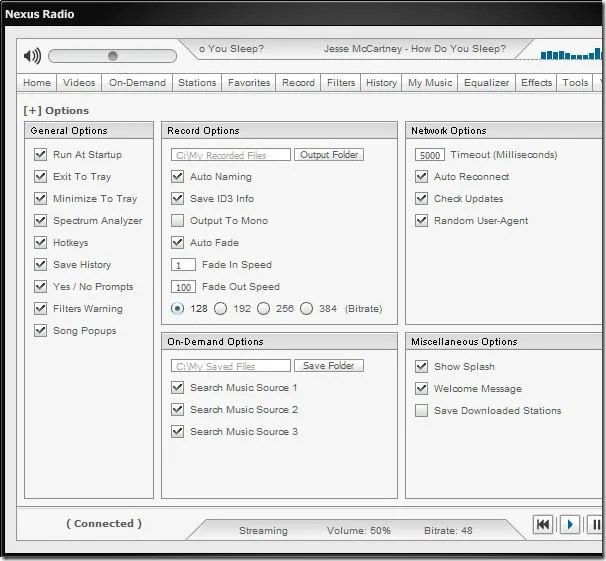Click the blue play button
Image resolution: width=606 pixels, height=561 pixels.
click(570, 524)
